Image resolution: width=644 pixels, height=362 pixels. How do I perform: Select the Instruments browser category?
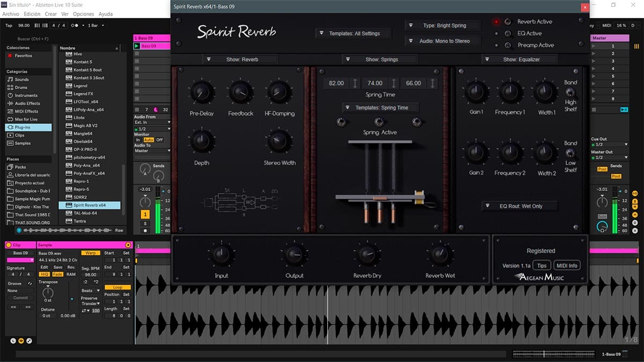(26, 95)
